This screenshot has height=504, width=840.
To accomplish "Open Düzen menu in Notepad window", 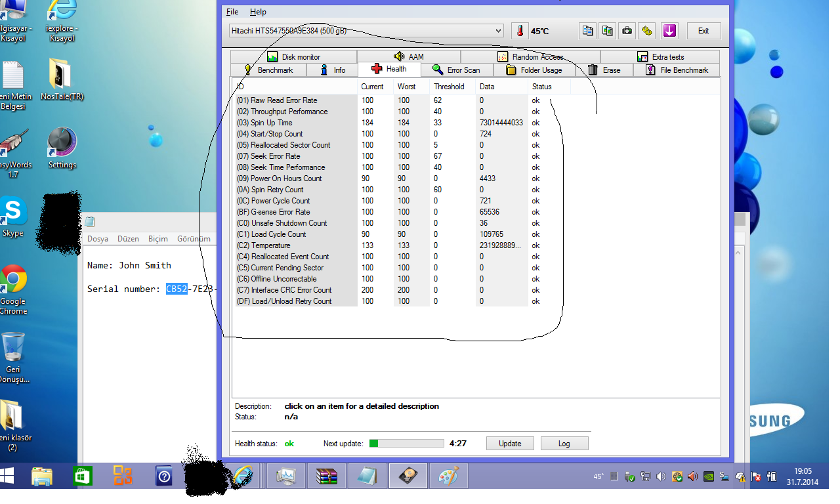I will pyautogui.click(x=128, y=239).
